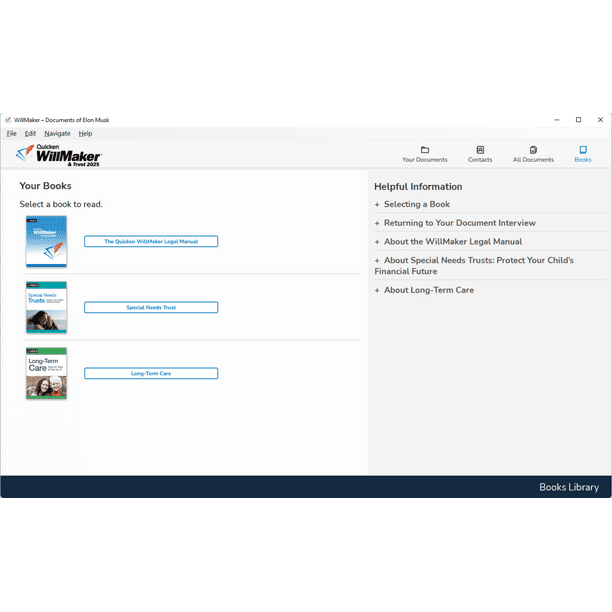
Task: Open the Help menu
Action: (85, 133)
